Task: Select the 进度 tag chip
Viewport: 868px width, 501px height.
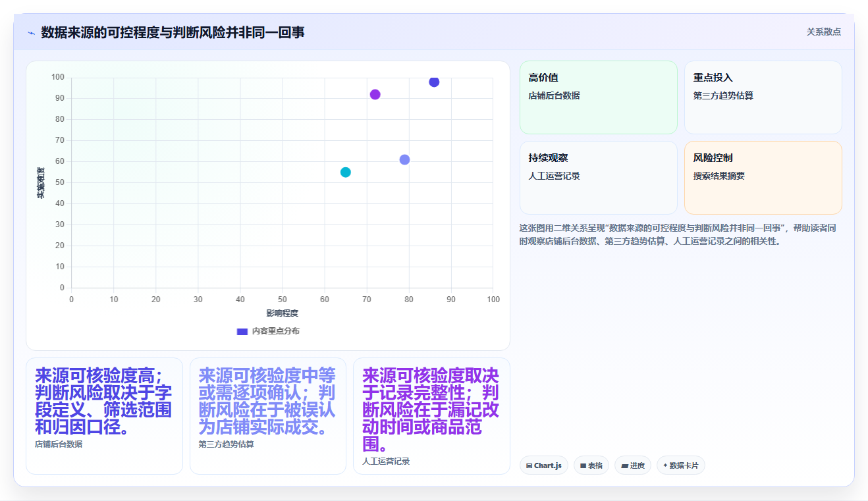Action: coord(633,465)
